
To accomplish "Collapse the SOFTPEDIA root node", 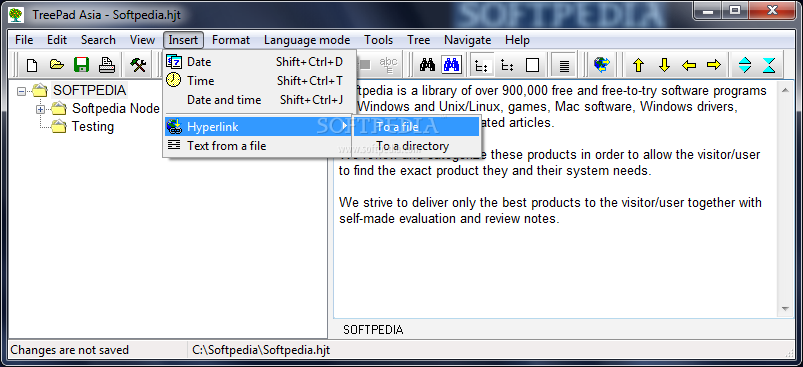I will tap(21, 92).
